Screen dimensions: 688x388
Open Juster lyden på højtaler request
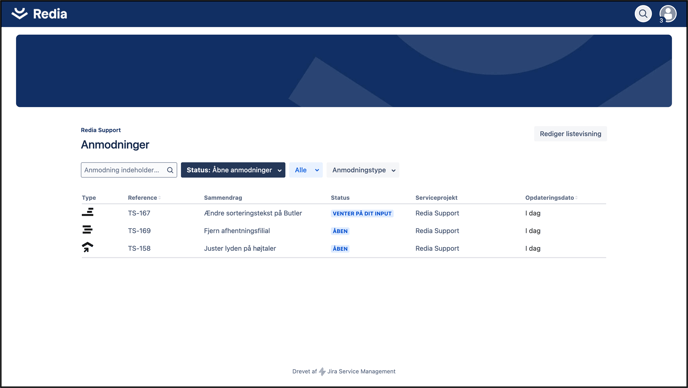[x=240, y=248]
